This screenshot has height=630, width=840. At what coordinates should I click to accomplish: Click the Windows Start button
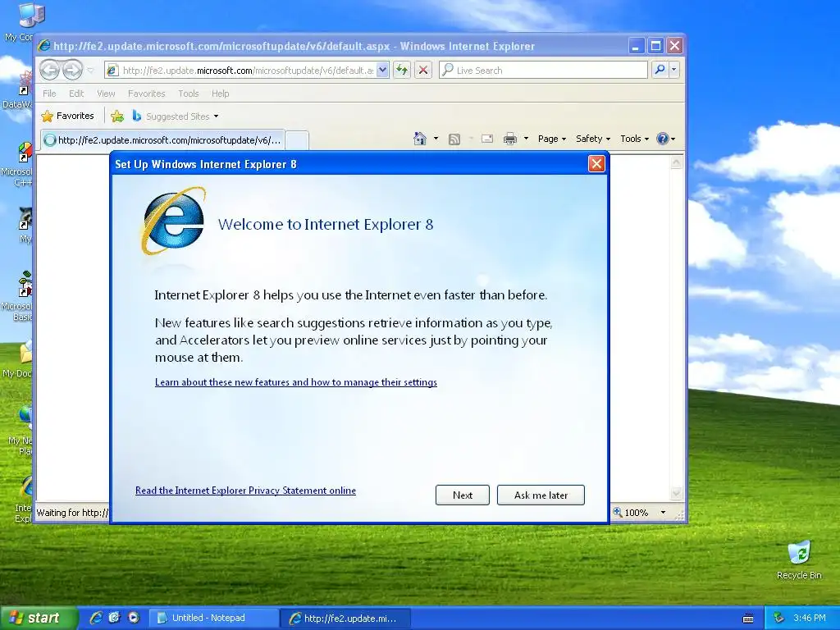(39, 618)
